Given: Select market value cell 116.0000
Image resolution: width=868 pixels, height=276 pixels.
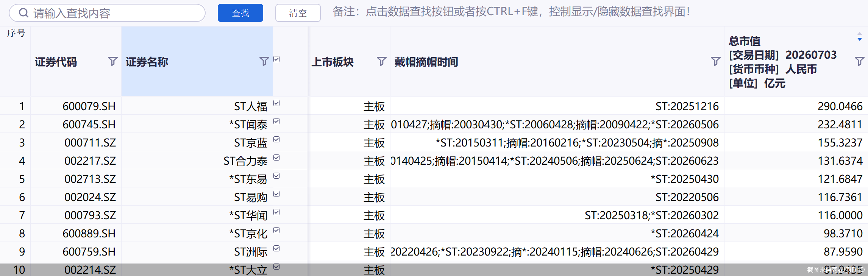Looking at the screenshot, I should [796, 215].
